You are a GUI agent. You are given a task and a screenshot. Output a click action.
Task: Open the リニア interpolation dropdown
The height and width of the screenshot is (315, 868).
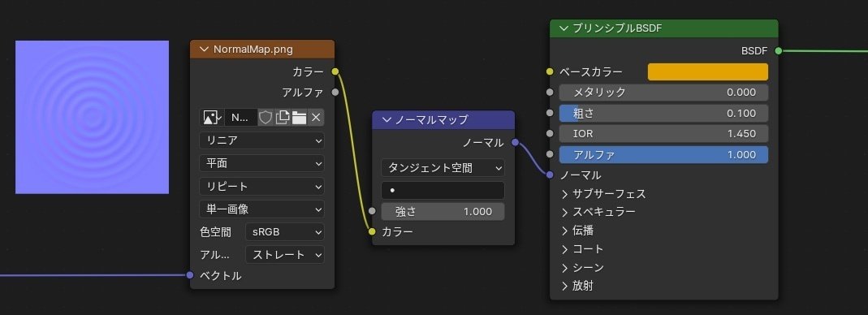click(261, 140)
